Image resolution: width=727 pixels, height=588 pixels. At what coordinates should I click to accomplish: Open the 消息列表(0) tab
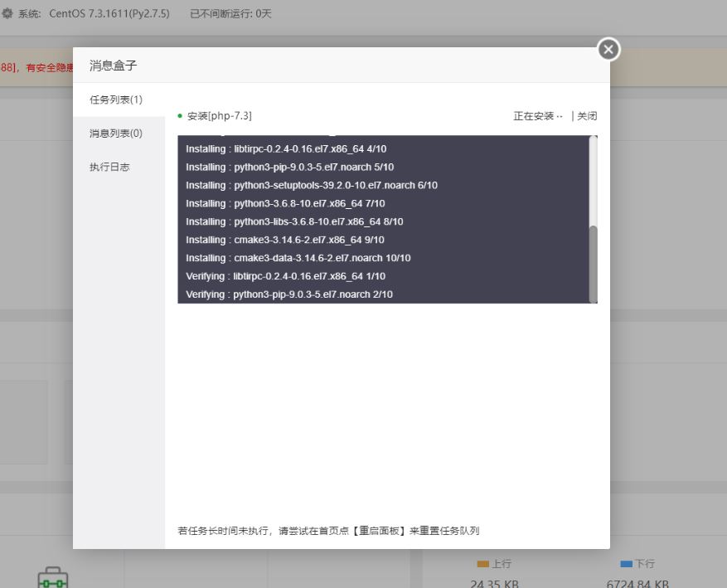click(116, 134)
